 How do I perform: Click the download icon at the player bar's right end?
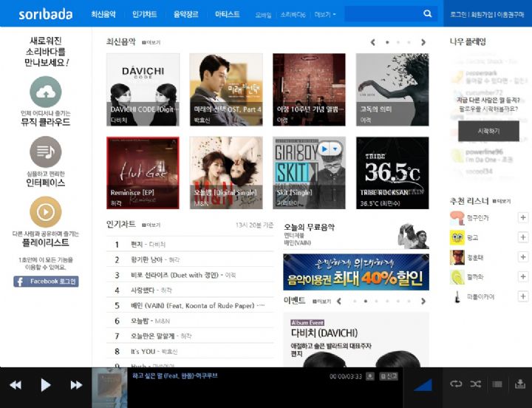point(519,384)
